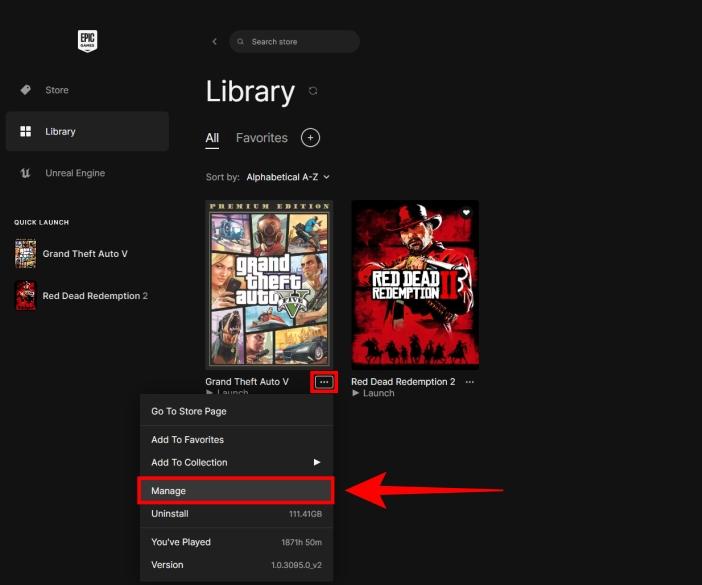The height and width of the screenshot is (585, 702).
Task: Click the Grand Theft Auto V three-dot menu
Action: (x=324, y=382)
